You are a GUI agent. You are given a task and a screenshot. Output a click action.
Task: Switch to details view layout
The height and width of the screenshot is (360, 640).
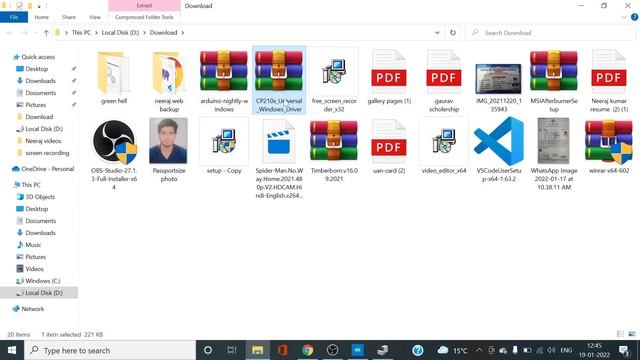pyautogui.click(x=620, y=334)
